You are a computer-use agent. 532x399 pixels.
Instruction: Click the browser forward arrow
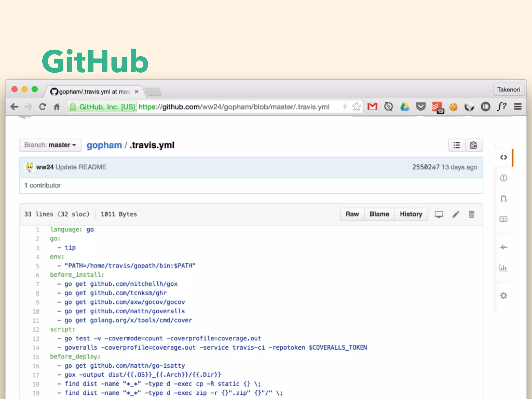click(28, 107)
